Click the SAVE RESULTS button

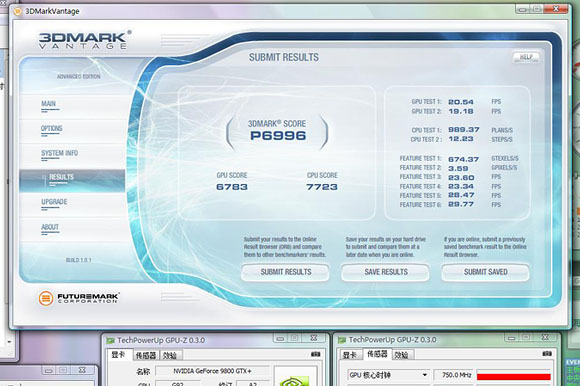(x=385, y=272)
